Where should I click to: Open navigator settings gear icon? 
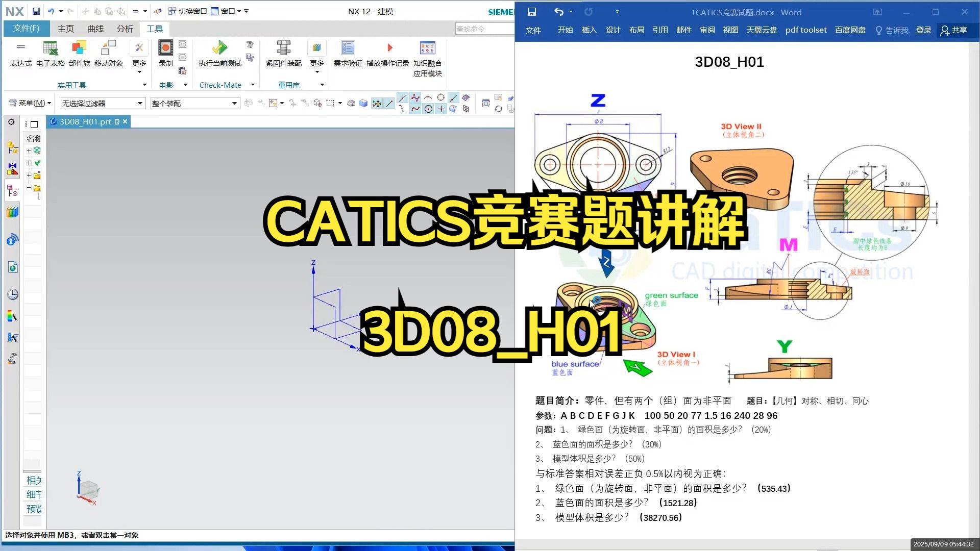tap(11, 122)
